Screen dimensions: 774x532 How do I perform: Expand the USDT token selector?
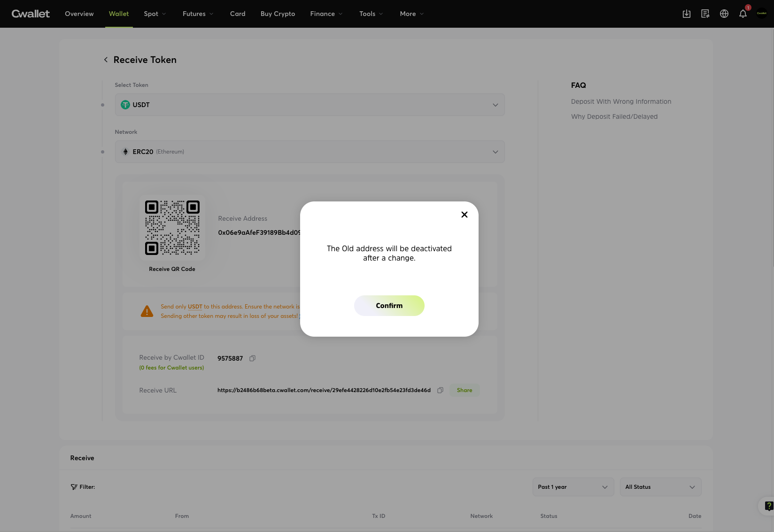coord(310,105)
